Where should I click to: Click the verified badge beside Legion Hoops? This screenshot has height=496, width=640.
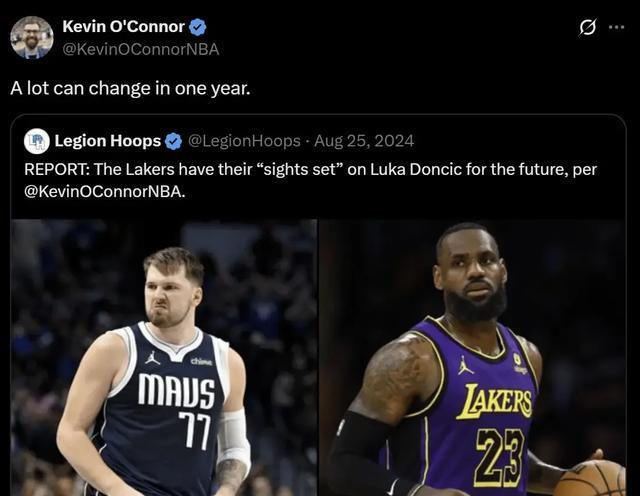click(174, 141)
